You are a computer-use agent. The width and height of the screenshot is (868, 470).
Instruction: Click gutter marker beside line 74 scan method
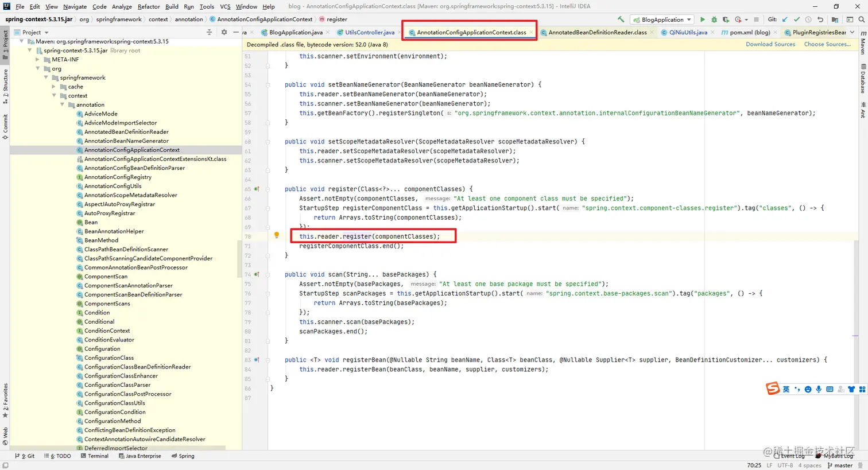pos(257,274)
